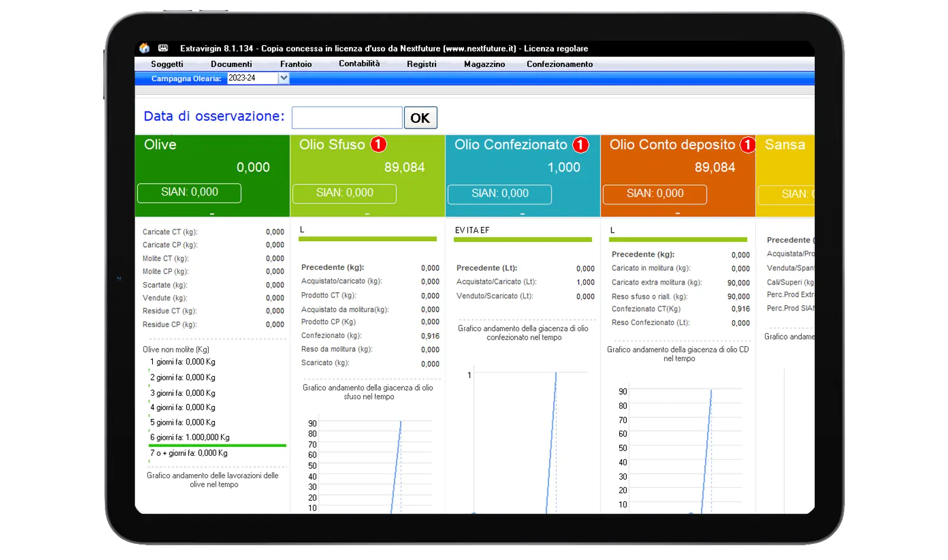Image resolution: width=948 pixels, height=560 pixels.
Task: Focus the Data di osservazione input field
Action: [347, 117]
